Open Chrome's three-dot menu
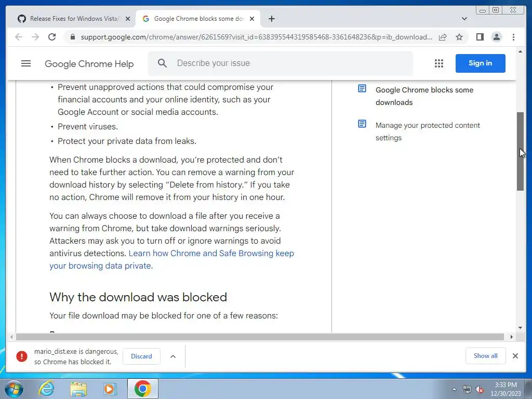The width and height of the screenshot is (532, 399). point(513,37)
